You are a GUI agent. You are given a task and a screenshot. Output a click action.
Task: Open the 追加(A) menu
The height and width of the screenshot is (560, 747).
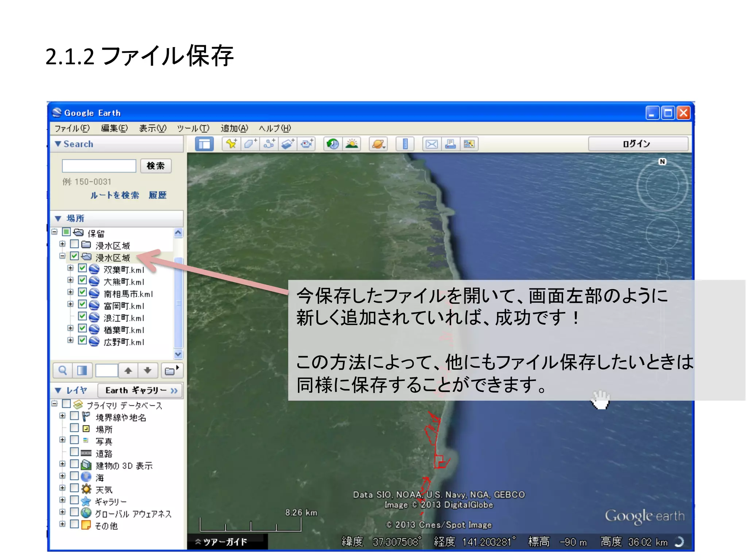coord(234,128)
